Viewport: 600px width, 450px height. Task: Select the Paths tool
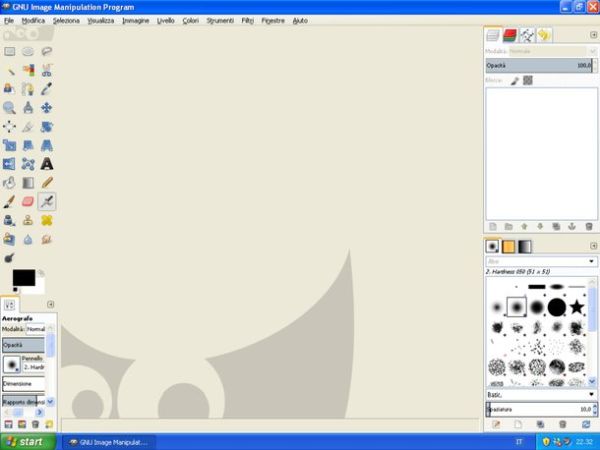click(28, 89)
